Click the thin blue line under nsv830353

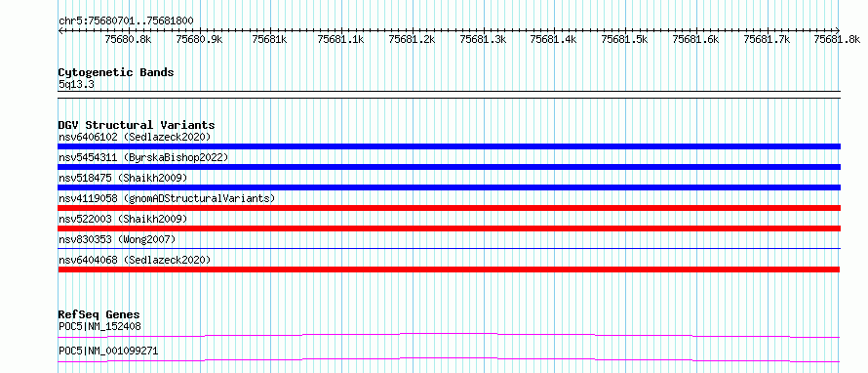[449, 248]
